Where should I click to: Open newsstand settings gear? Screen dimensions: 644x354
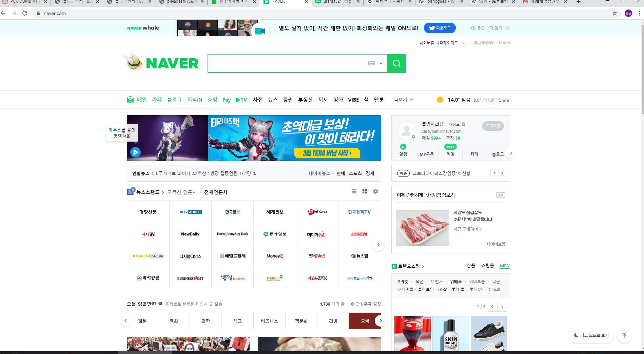(375, 191)
